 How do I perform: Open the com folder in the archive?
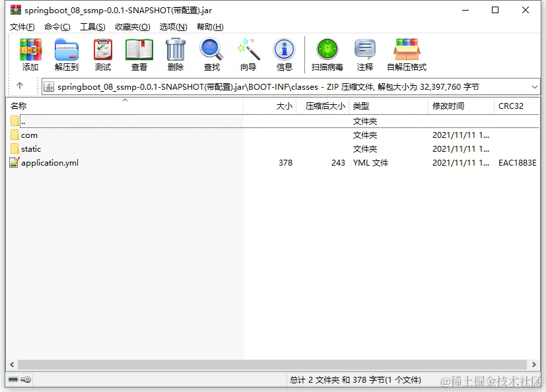point(28,135)
